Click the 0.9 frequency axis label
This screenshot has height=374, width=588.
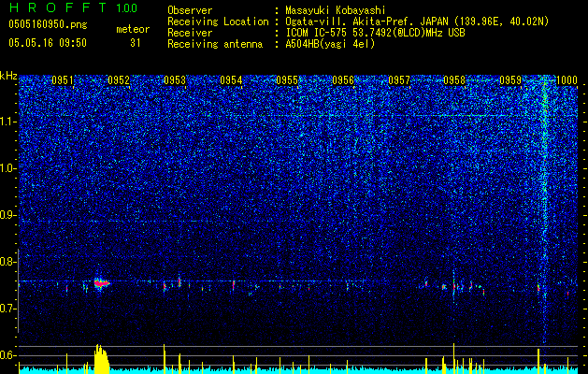click(8, 215)
